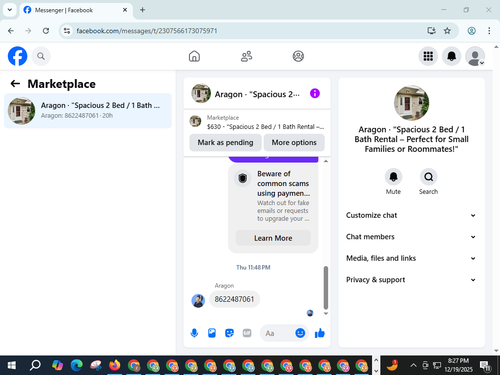Choose a GIF icon

pyautogui.click(x=247, y=333)
